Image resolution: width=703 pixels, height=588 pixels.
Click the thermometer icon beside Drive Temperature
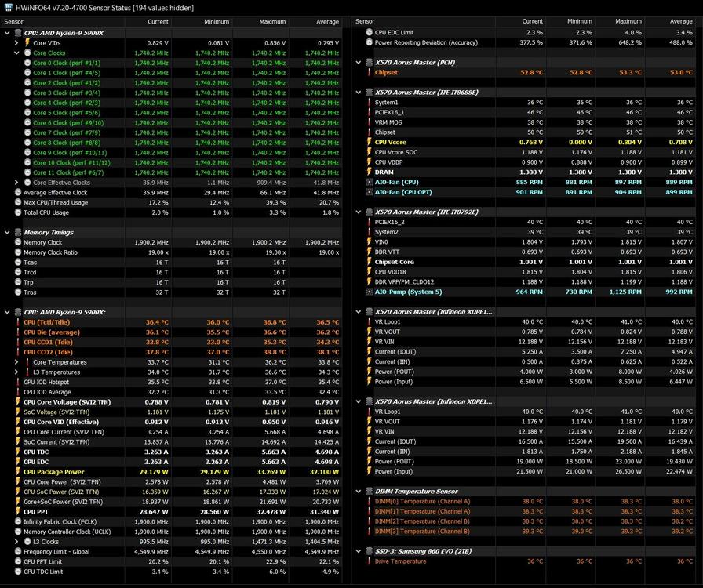pos(369,561)
